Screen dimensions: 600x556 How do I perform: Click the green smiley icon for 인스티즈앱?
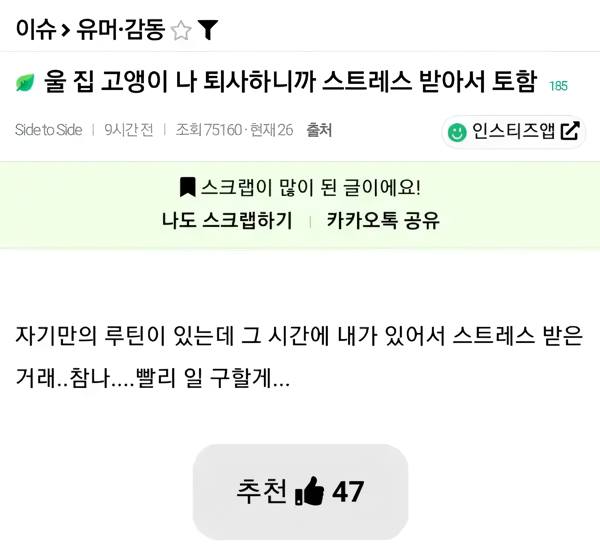[x=457, y=131]
